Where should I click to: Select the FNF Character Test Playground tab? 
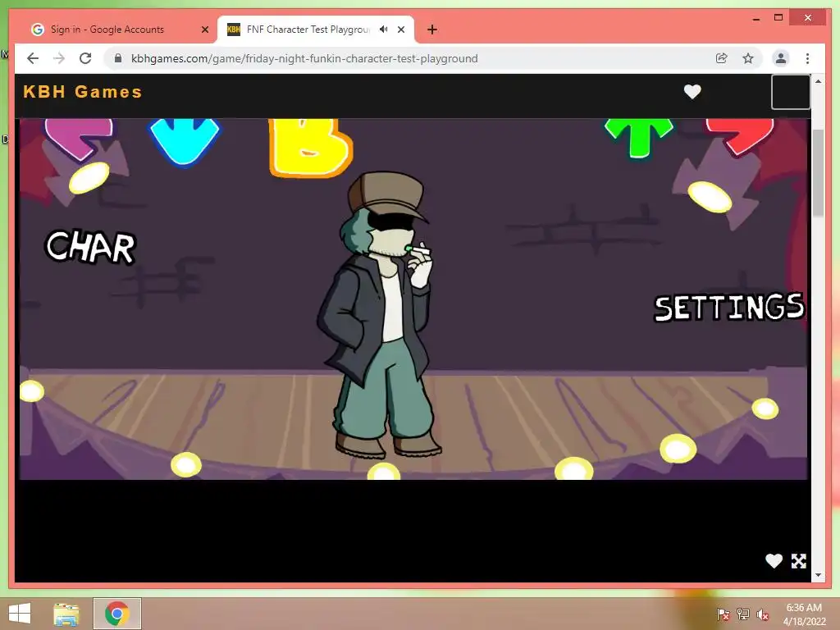308,30
